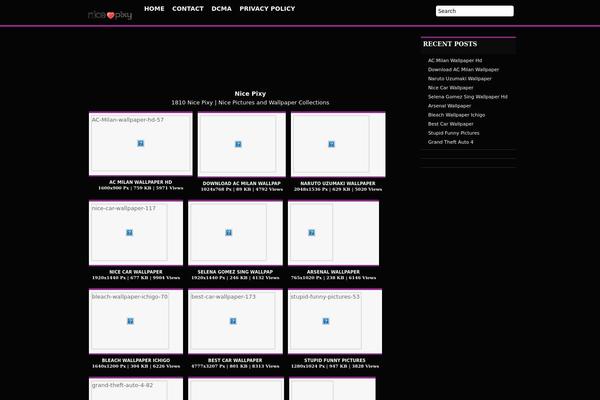Focus the Search input field
The height and width of the screenshot is (400, 600).
click(474, 11)
